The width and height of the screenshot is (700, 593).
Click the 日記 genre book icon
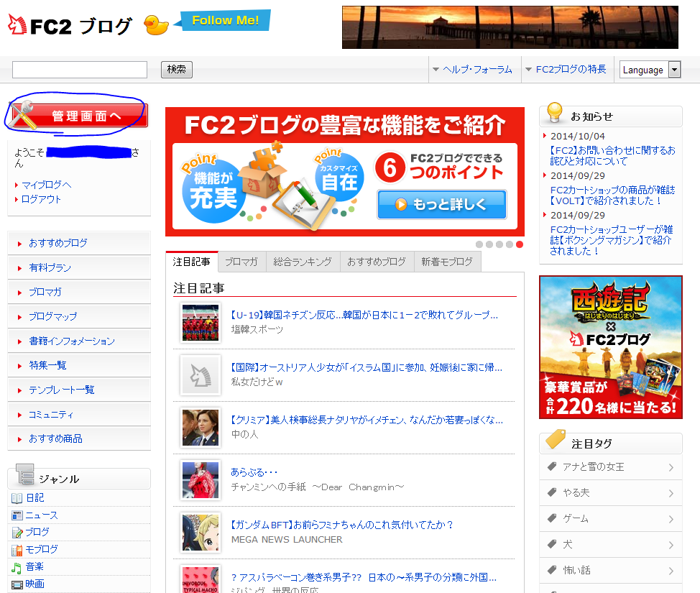tap(17, 498)
